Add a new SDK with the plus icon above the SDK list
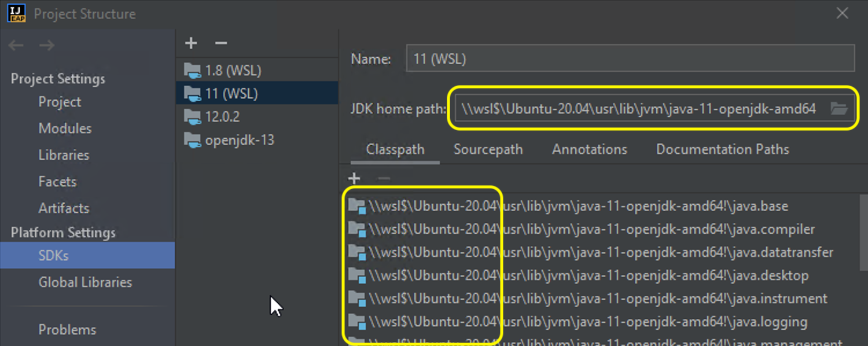 tap(191, 43)
